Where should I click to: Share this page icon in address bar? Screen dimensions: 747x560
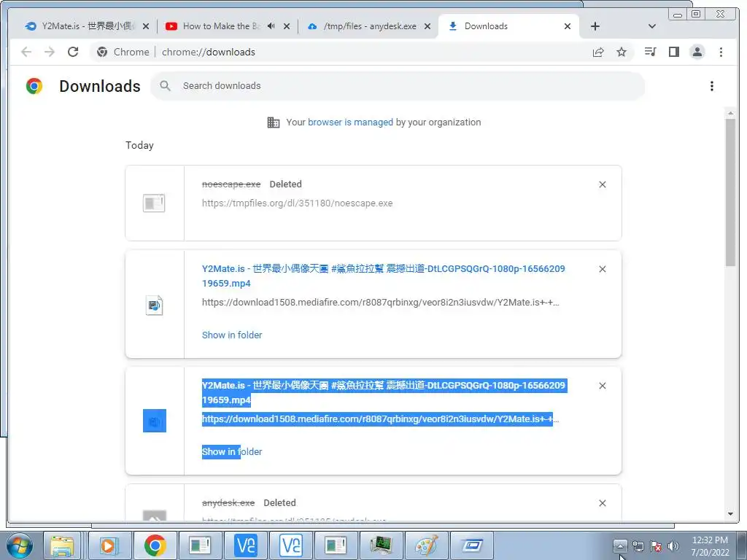(x=598, y=52)
